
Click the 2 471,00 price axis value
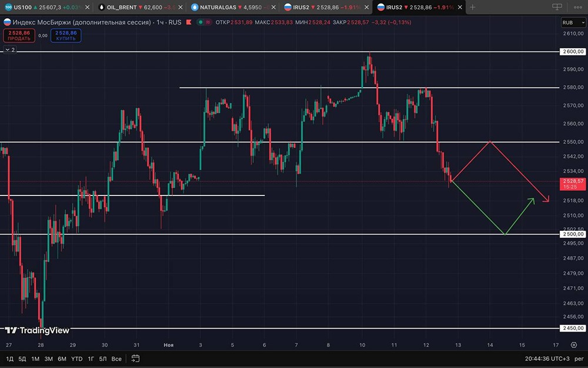[x=573, y=288]
